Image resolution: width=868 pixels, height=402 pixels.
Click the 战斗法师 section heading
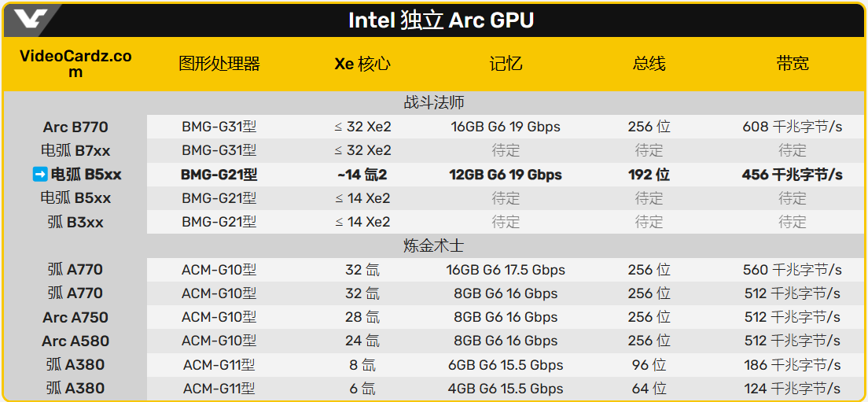point(434,103)
